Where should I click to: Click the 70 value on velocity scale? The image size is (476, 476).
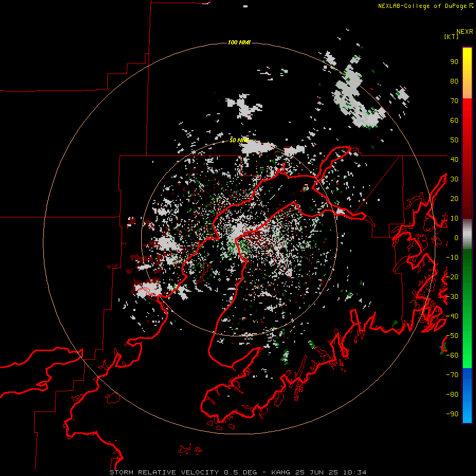tap(454, 101)
